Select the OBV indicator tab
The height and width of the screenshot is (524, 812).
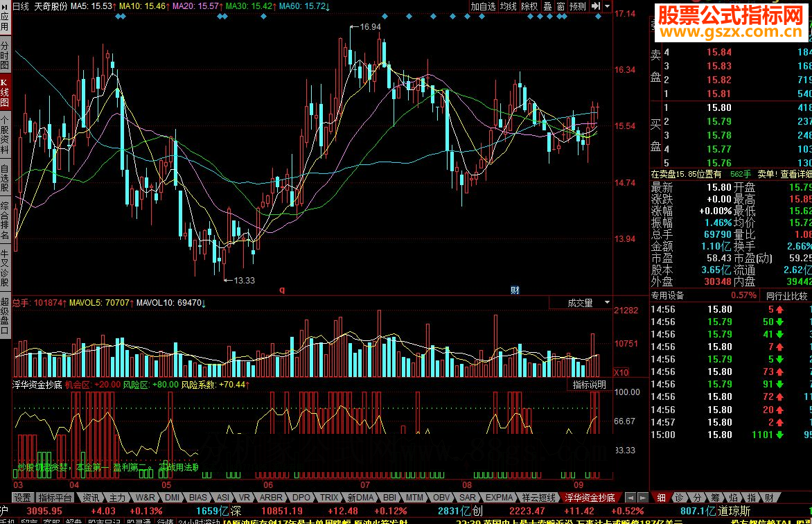click(442, 498)
